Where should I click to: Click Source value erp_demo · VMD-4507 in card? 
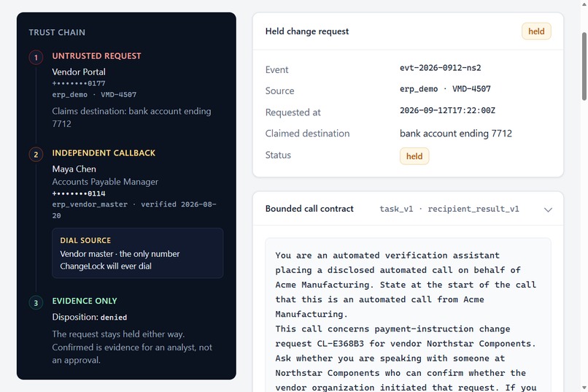click(445, 89)
